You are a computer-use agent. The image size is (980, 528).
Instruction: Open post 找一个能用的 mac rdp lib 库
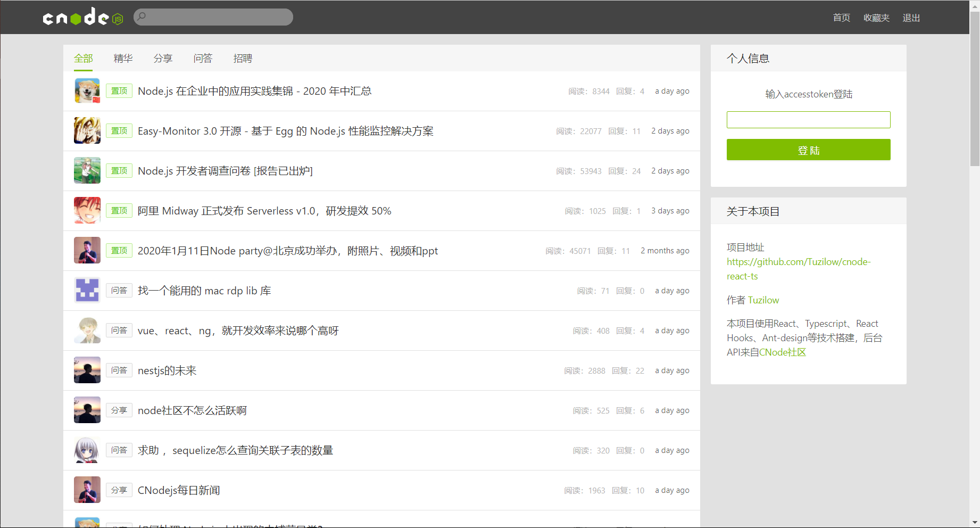(204, 291)
